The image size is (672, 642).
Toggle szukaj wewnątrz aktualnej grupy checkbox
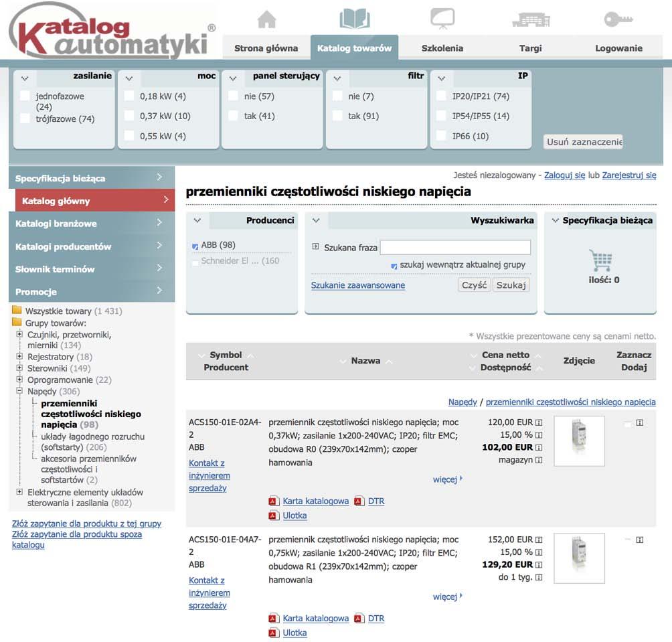394,266
